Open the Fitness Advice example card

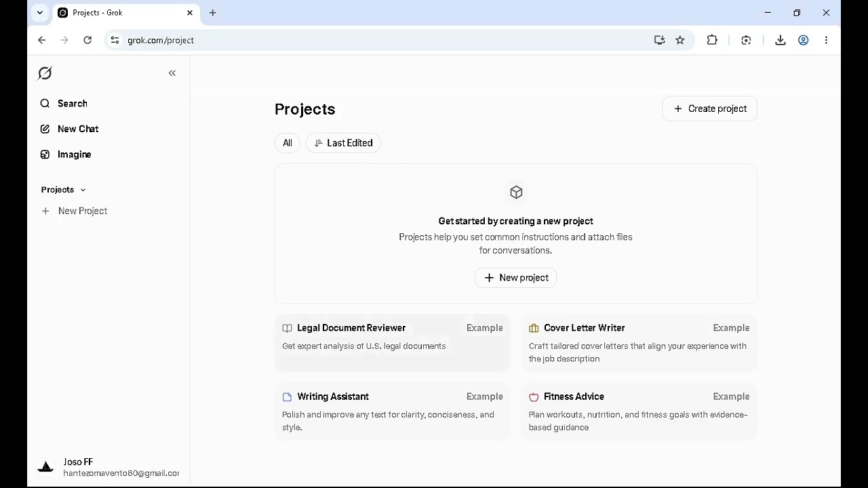pos(639,412)
